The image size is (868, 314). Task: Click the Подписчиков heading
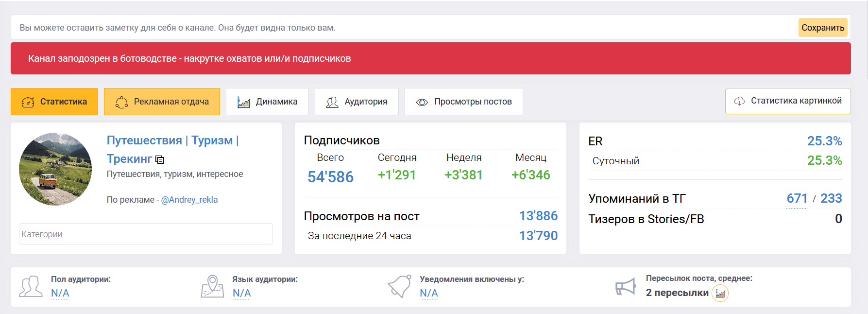click(x=342, y=140)
